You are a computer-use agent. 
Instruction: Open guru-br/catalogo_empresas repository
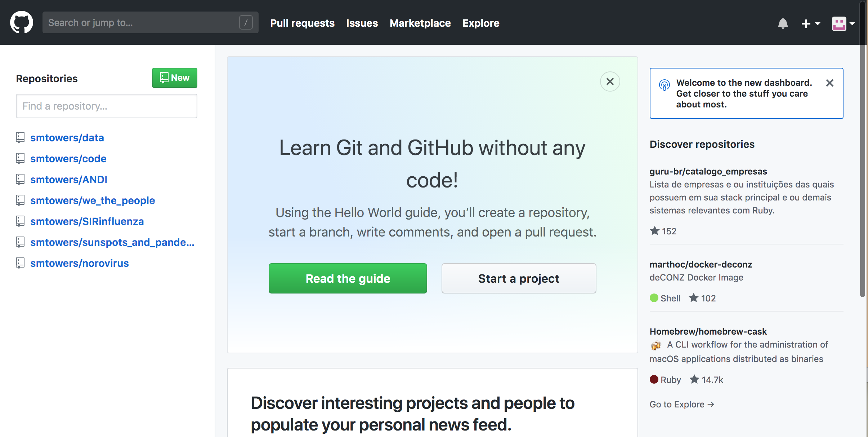click(x=708, y=171)
